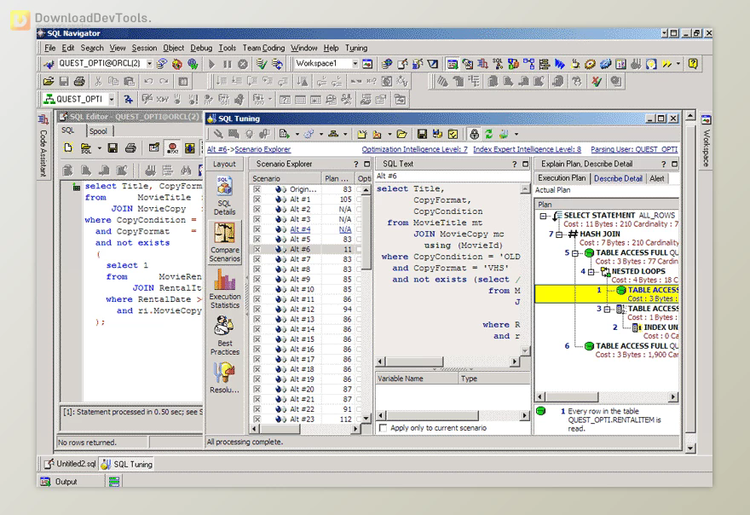
Task: Open the QUEST_OPTI schema dropdown
Action: coord(111,99)
